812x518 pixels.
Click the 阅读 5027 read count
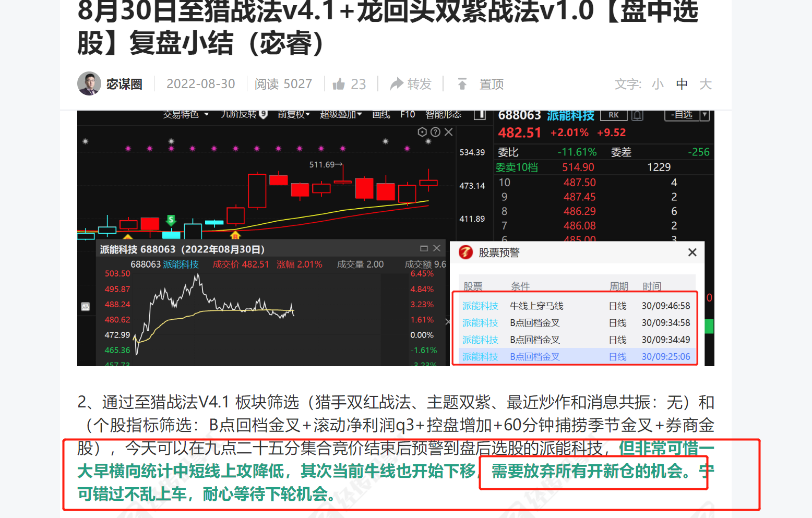pos(283,84)
